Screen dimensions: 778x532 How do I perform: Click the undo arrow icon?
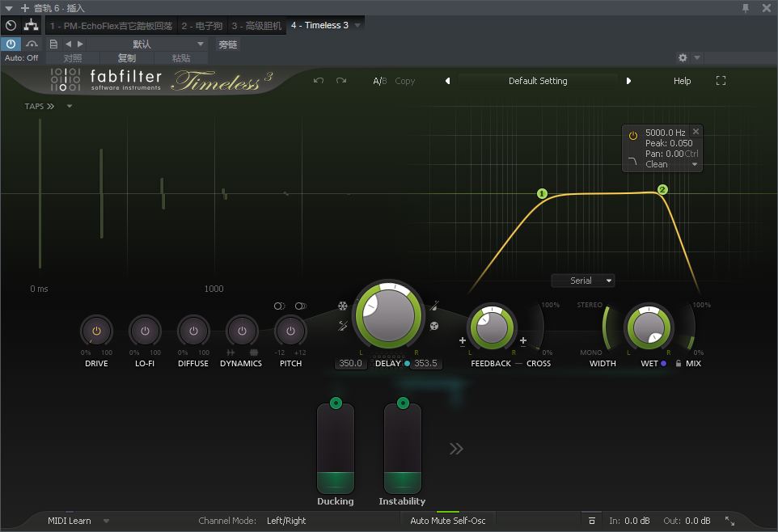319,80
